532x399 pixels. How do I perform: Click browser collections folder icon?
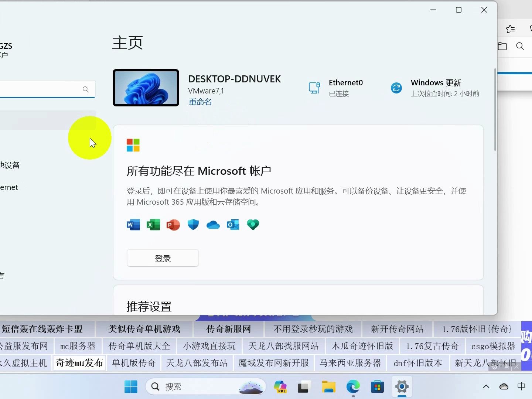(x=502, y=46)
